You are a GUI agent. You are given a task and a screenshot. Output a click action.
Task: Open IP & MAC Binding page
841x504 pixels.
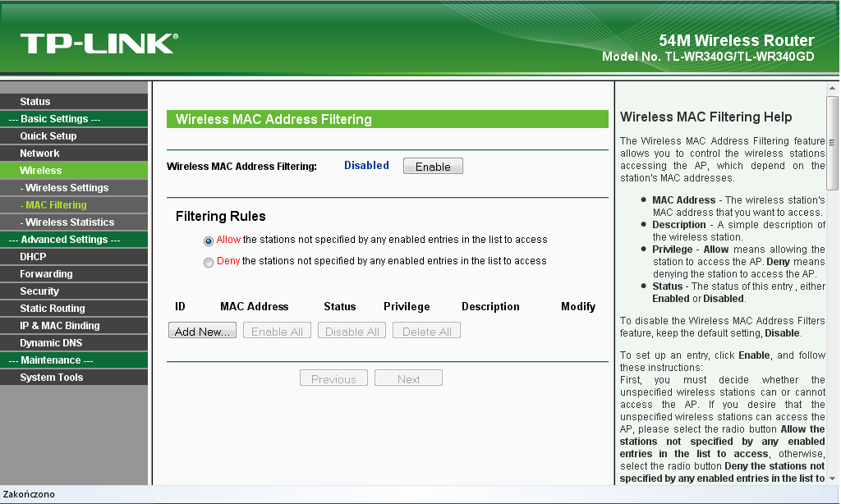[x=74, y=325]
